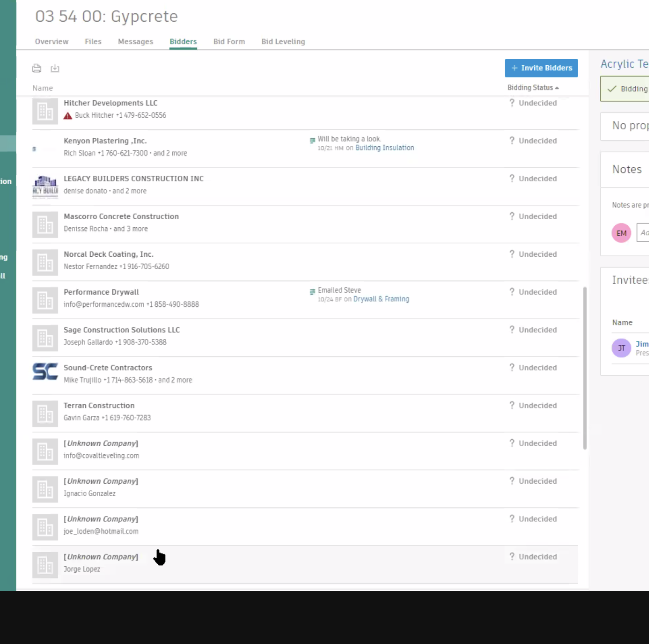The height and width of the screenshot is (644, 649).
Task: Click company icon for Ignacio Gonzalez row
Action: (x=45, y=489)
